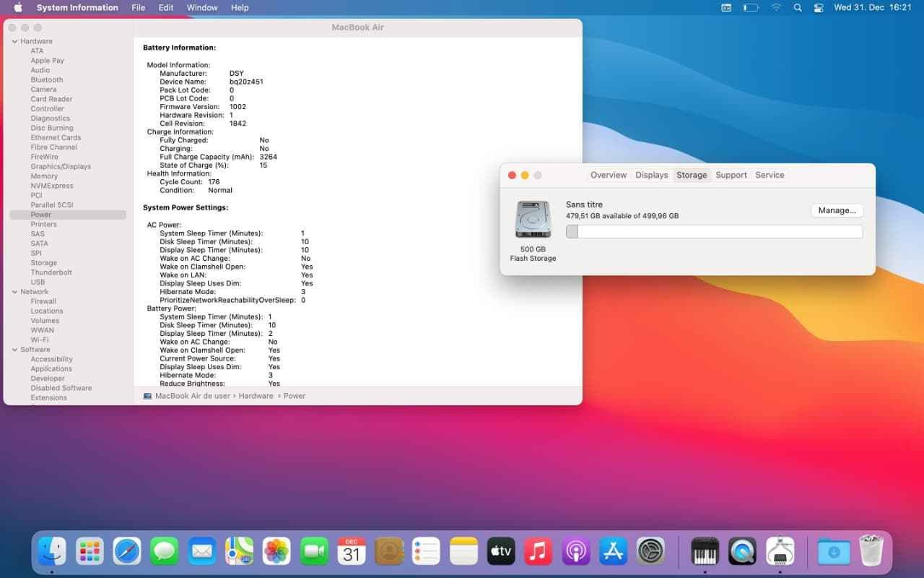924x578 pixels.
Task: Select Extensions under Software
Action: [x=48, y=398]
